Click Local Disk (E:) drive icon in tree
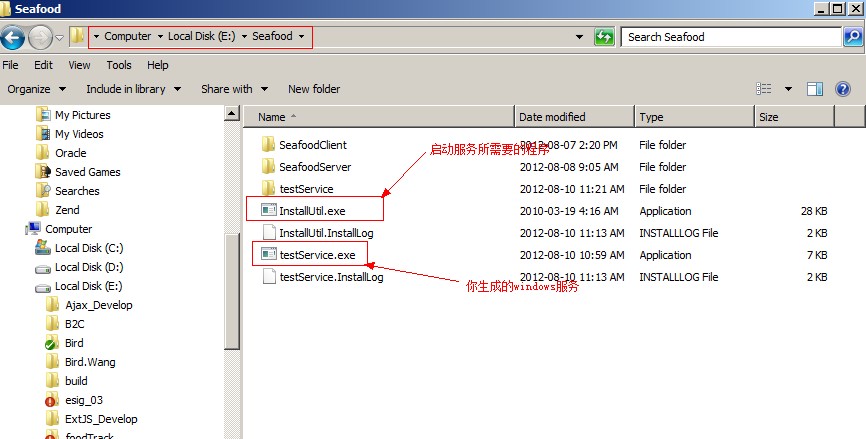Viewport: 866px width, 439px height. (43, 287)
